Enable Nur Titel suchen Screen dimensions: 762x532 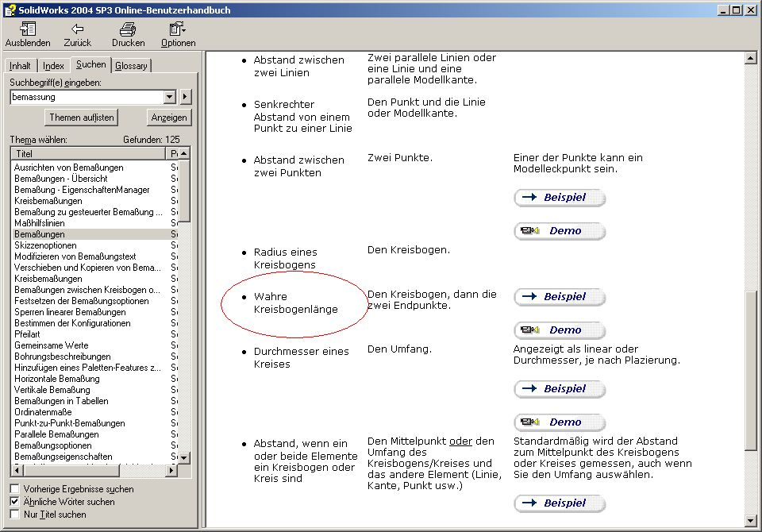(13, 512)
